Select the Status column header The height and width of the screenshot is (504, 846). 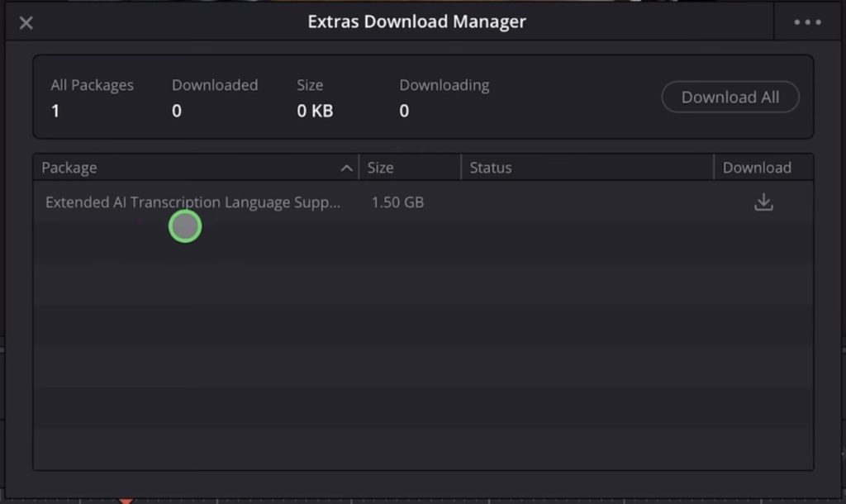click(x=490, y=168)
